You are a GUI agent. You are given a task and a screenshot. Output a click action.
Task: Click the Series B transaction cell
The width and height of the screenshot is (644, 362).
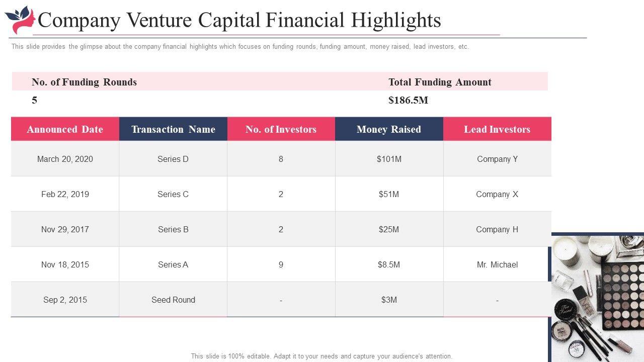tap(173, 229)
